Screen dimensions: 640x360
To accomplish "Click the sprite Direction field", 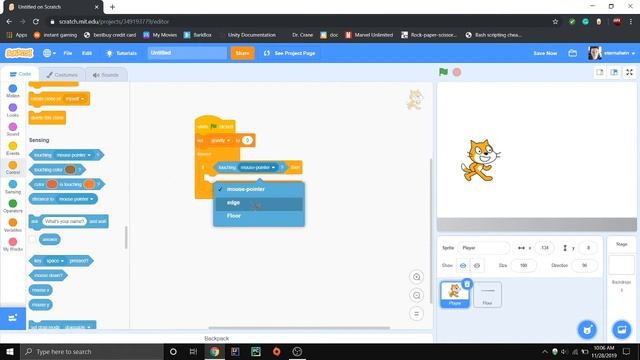I will pyautogui.click(x=584, y=265).
